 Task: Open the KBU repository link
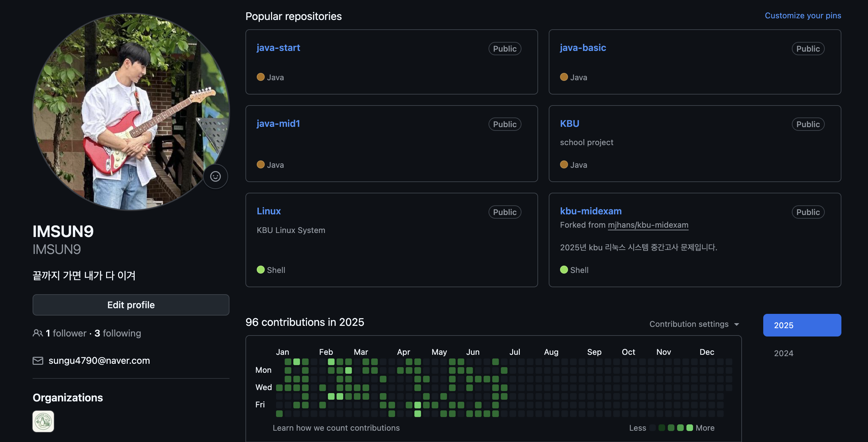(x=569, y=123)
